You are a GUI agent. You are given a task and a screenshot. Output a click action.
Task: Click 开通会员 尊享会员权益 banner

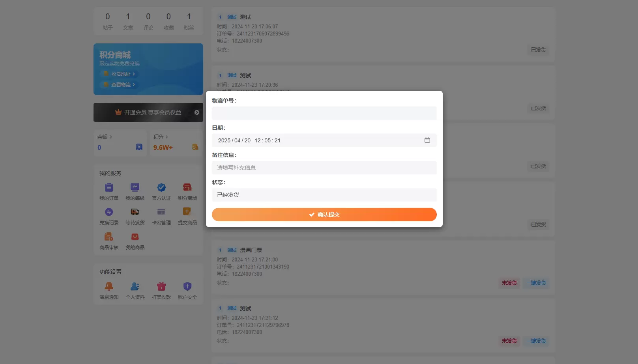[x=148, y=112]
